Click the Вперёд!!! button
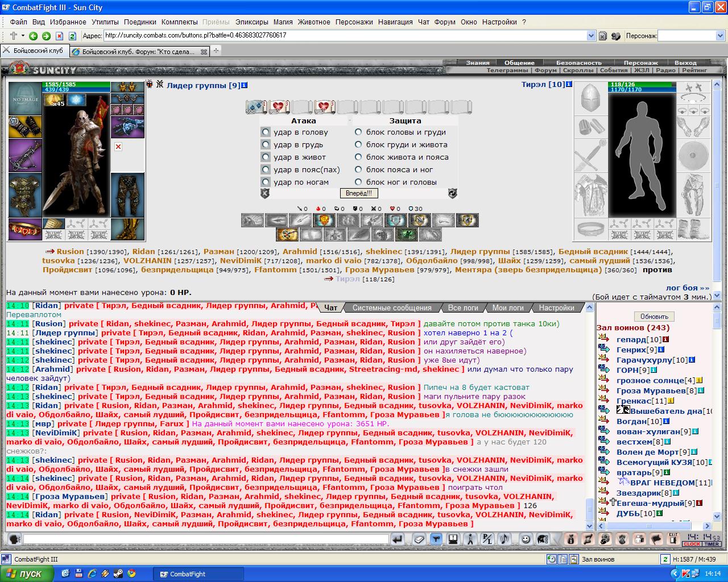The height and width of the screenshot is (582, 728). click(358, 193)
